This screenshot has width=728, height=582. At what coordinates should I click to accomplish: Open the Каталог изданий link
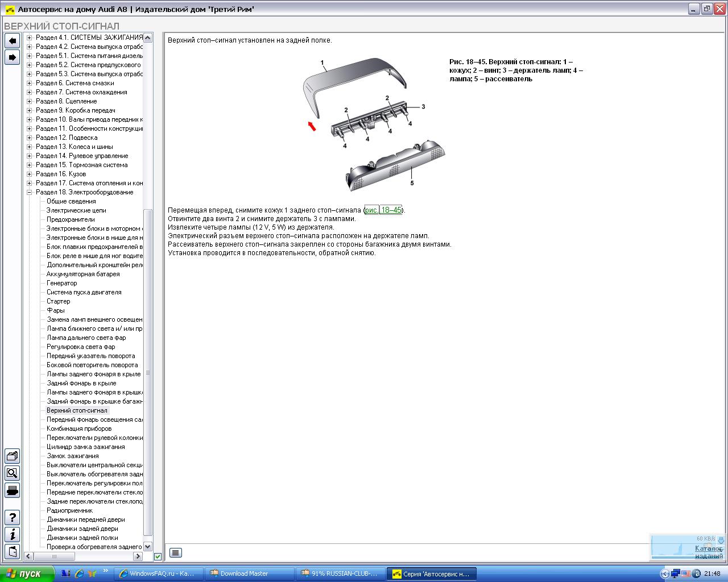708,552
